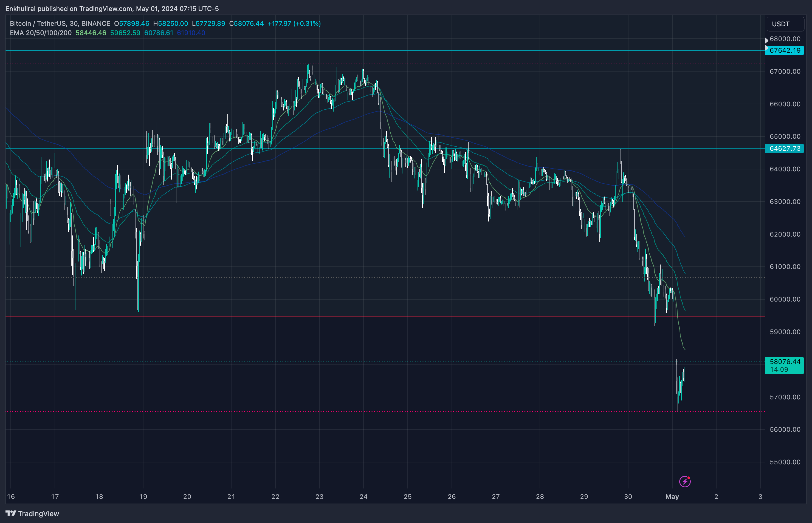Click arrow marker on the 67642.19 label
This screenshot has width=812, height=523.
pos(766,48)
